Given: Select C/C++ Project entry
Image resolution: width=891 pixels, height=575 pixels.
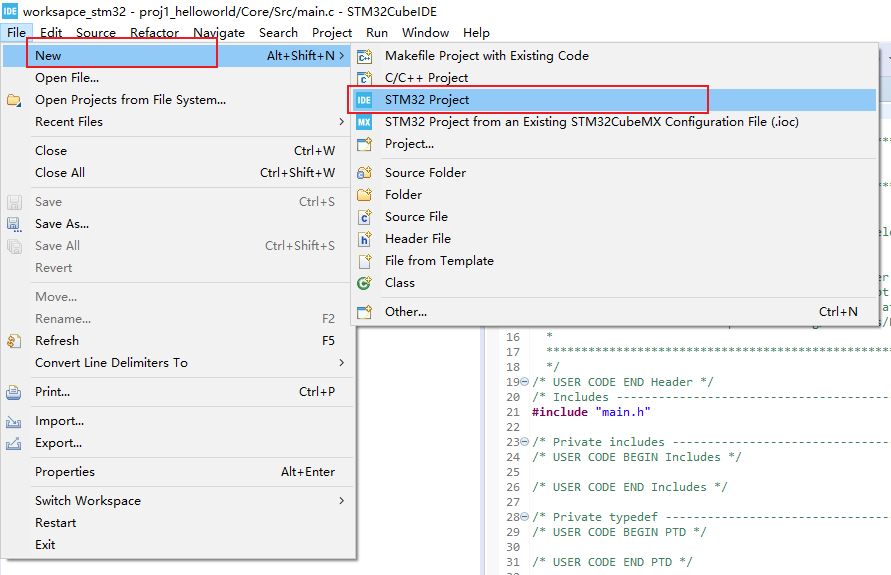Looking at the screenshot, I should coord(614,78).
